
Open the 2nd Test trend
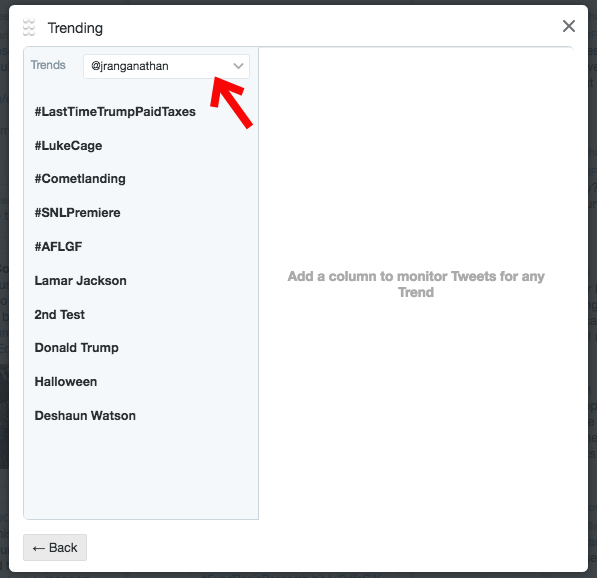coord(59,315)
